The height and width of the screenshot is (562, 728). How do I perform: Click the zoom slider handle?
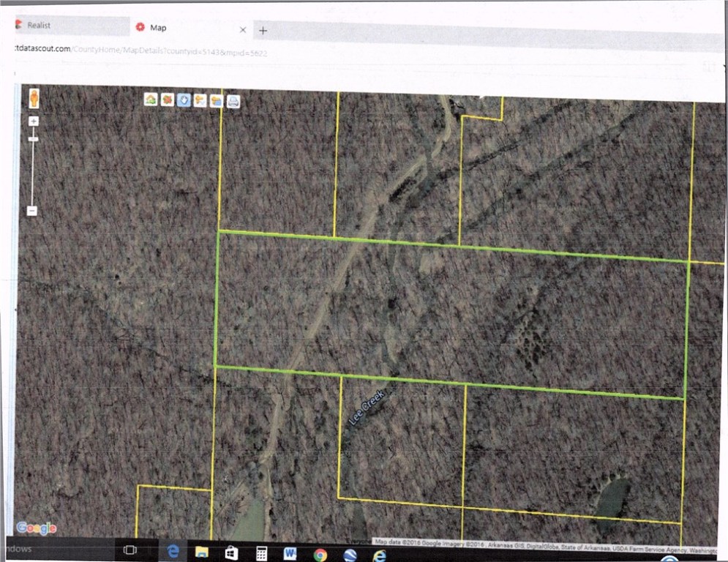(33, 139)
